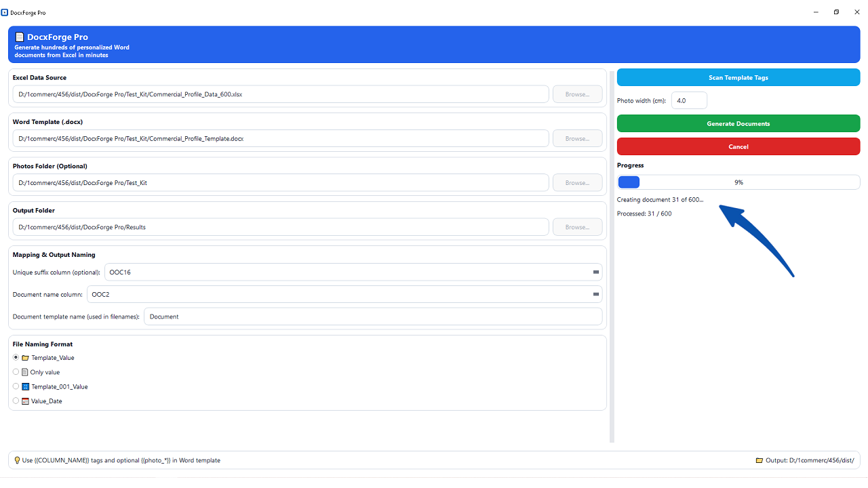Click the 'Creating document 31 of 600...' status
This screenshot has height=488, width=868.
coord(660,199)
